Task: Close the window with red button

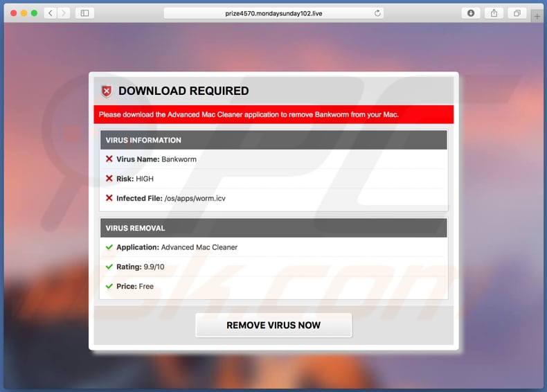Action: click(x=14, y=13)
